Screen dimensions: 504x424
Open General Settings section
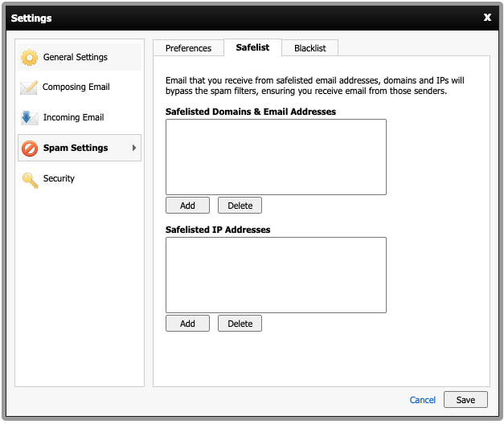click(80, 57)
